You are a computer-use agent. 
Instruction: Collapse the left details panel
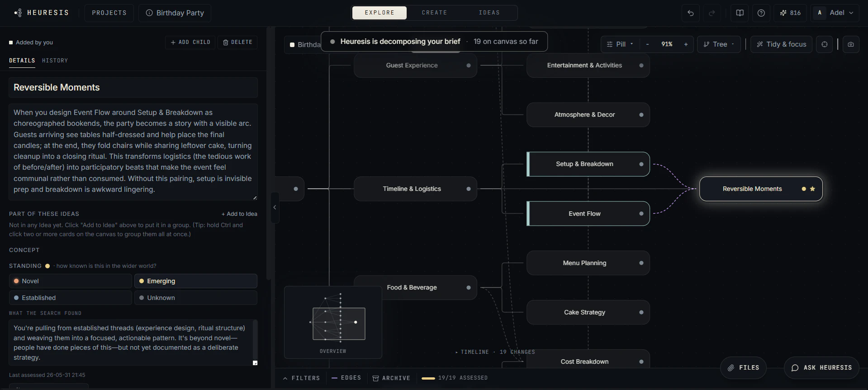[275, 207]
